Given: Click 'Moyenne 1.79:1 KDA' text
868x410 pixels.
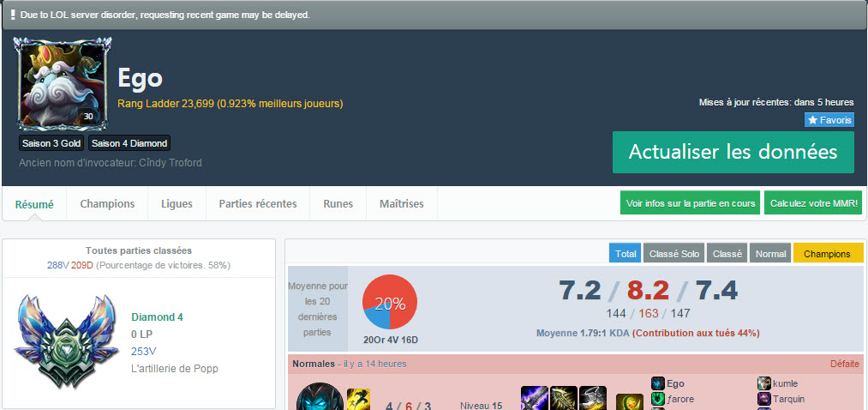Looking at the screenshot, I should [583, 334].
